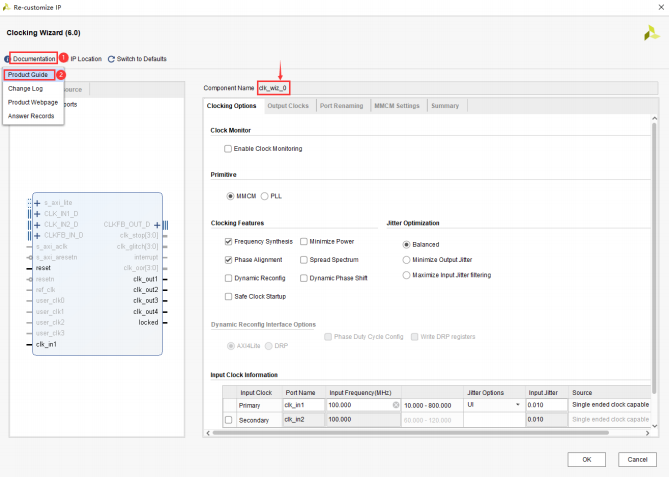Click the locked port label

click(148, 323)
